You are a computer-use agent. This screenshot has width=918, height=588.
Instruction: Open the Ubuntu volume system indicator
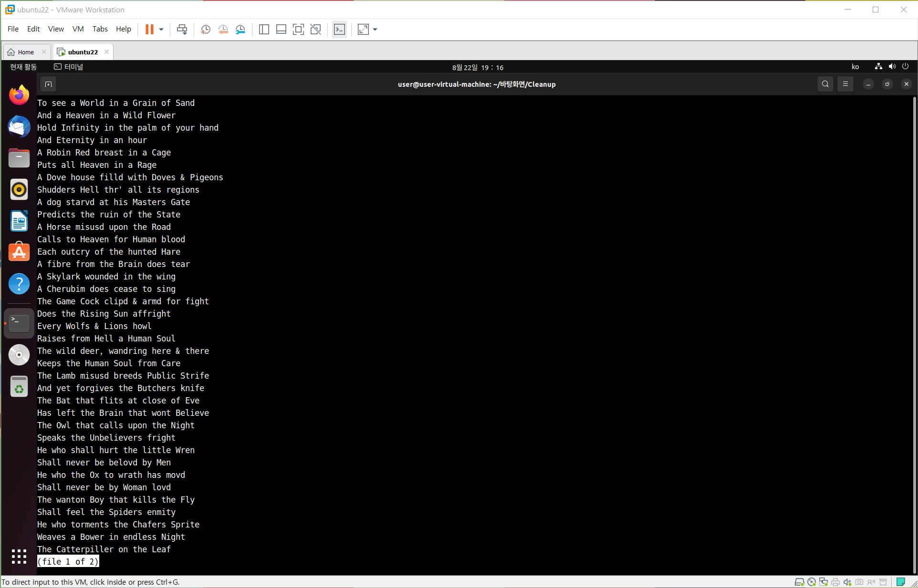click(x=892, y=67)
